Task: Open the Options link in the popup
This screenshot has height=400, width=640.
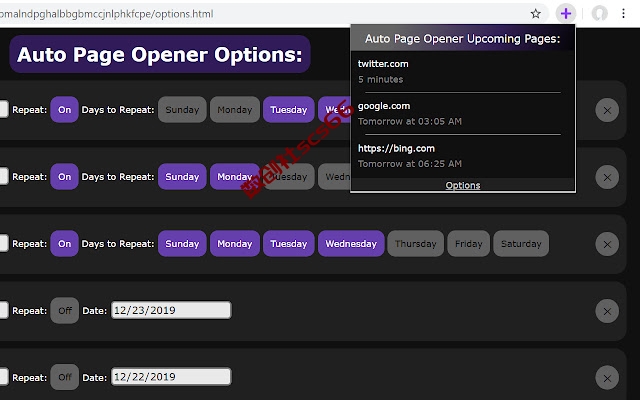Action: [x=463, y=185]
